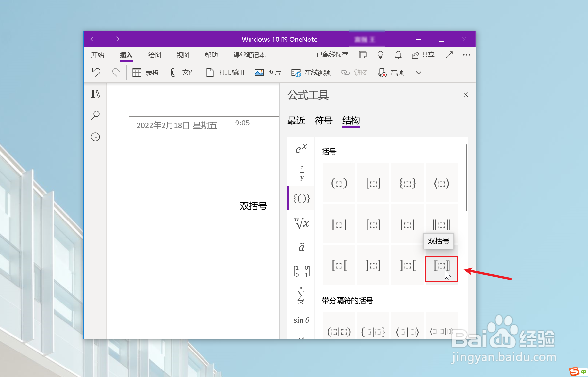This screenshot has width=588, height=377.
Task: Redo the last action
Action: point(116,72)
